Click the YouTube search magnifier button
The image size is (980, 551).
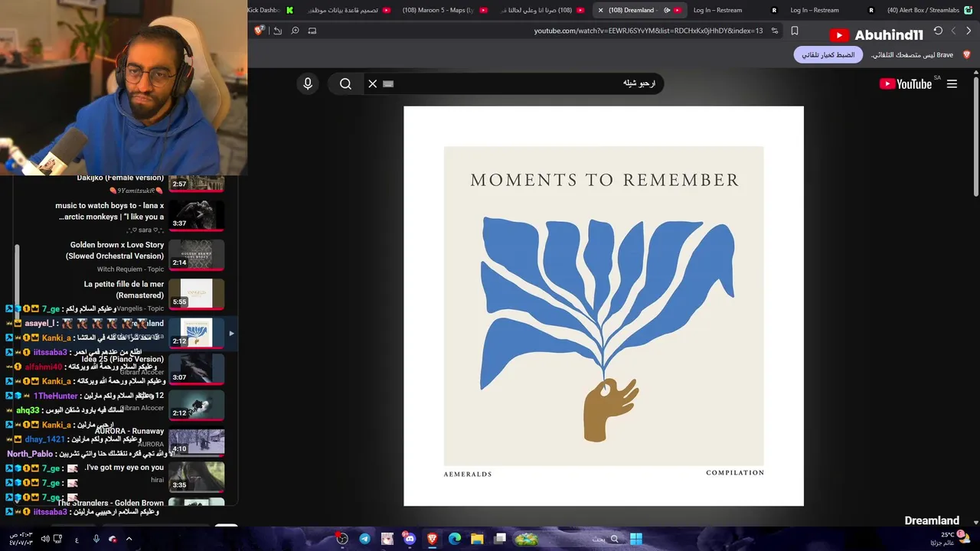345,84
